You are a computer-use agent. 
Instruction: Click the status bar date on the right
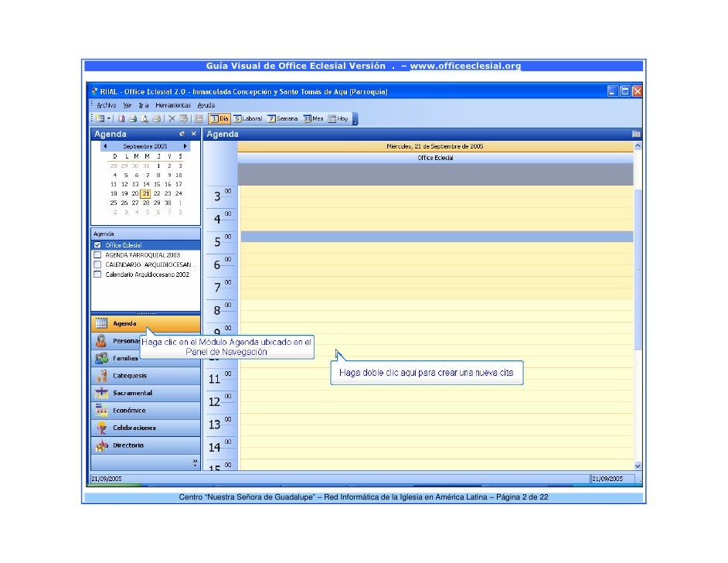tap(607, 479)
